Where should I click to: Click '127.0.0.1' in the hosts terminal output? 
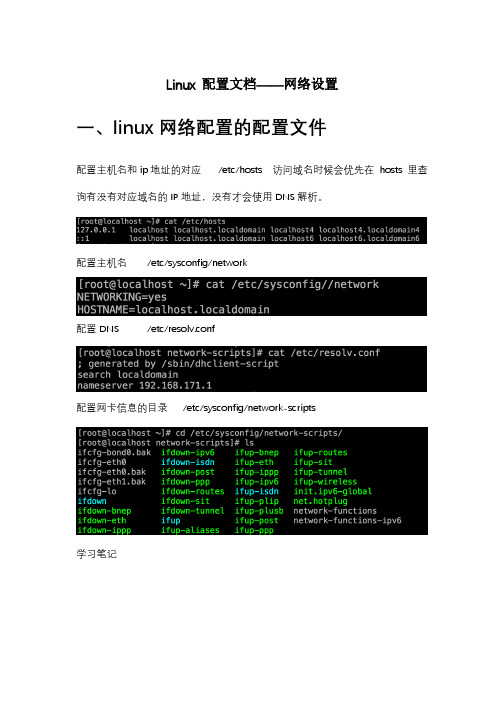pyautogui.click(x=96, y=230)
